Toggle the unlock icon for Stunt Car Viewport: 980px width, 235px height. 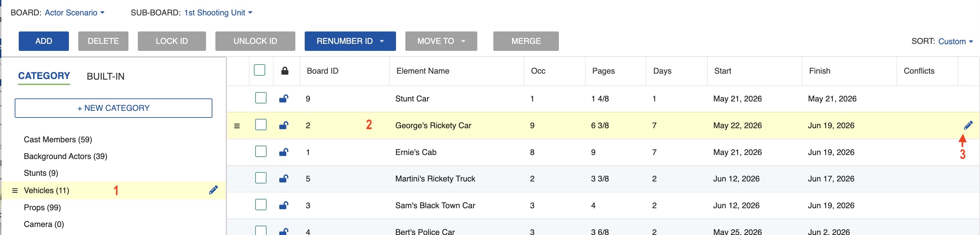click(x=283, y=99)
